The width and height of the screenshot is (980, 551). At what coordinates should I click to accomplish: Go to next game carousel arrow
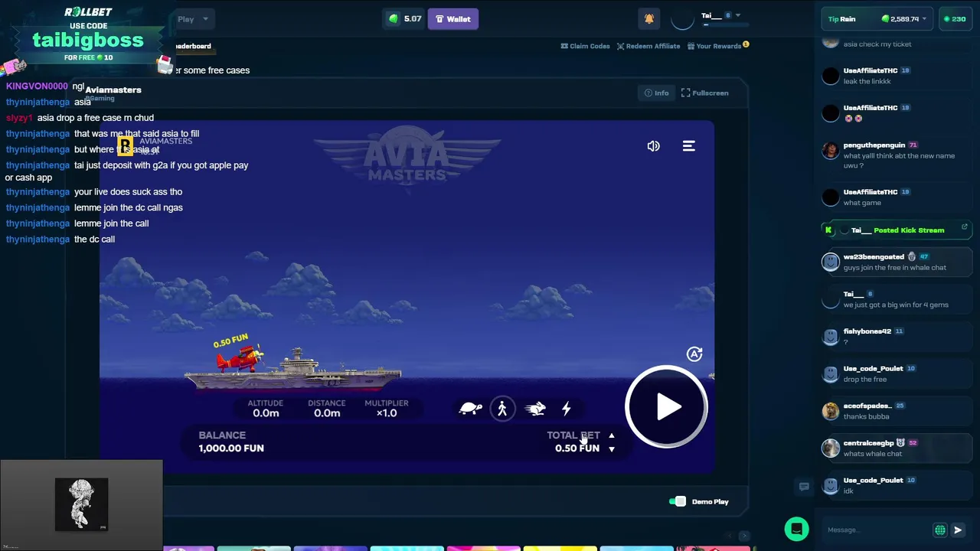[743, 536]
